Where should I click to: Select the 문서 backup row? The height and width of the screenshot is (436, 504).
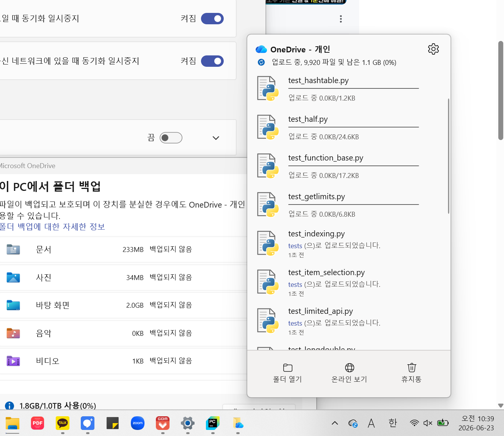[x=123, y=249]
